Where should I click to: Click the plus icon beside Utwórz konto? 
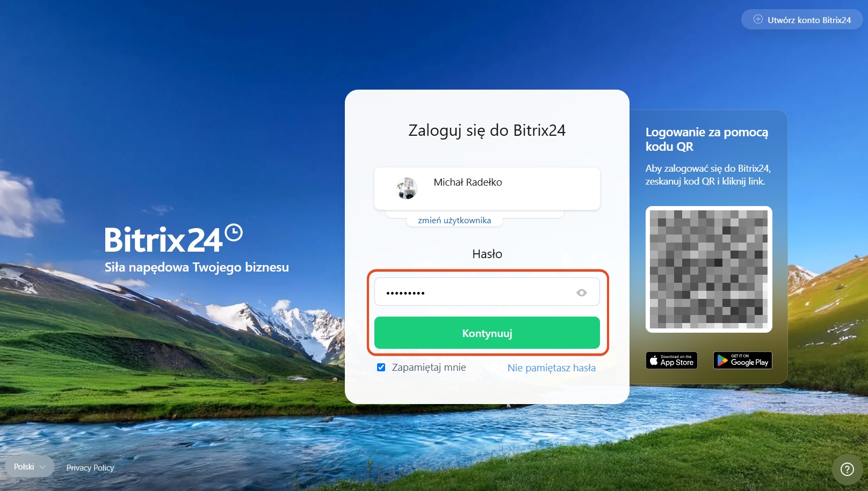tap(758, 19)
